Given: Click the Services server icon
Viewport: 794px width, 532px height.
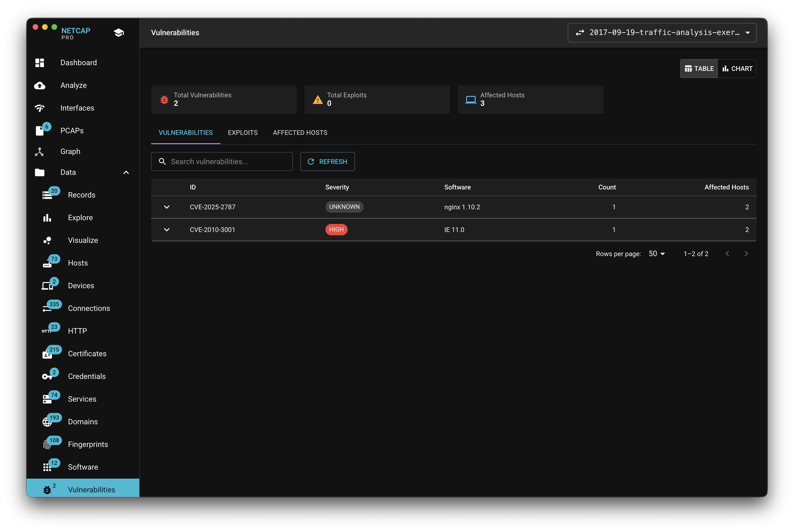Looking at the screenshot, I should click(x=47, y=399).
